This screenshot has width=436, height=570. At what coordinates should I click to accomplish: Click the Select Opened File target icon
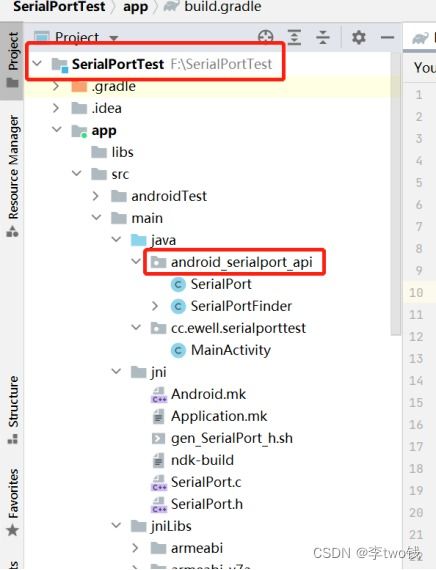click(265, 37)
